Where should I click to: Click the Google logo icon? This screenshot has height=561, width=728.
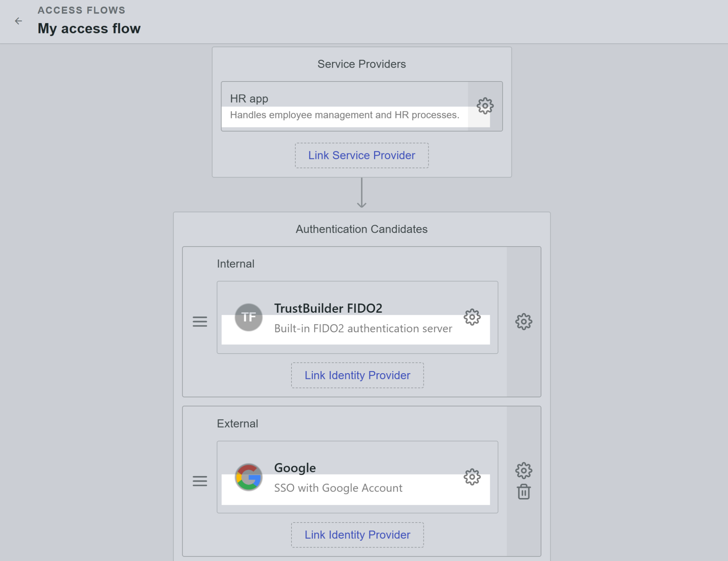click(x=249, y=477)
